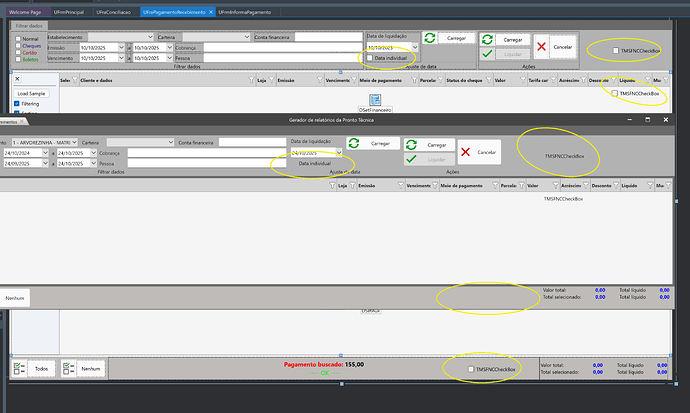The image size is (690, 413).
Task: Click the refresh icon in the Gerador window's Ações group
Action: coord(412,144)
